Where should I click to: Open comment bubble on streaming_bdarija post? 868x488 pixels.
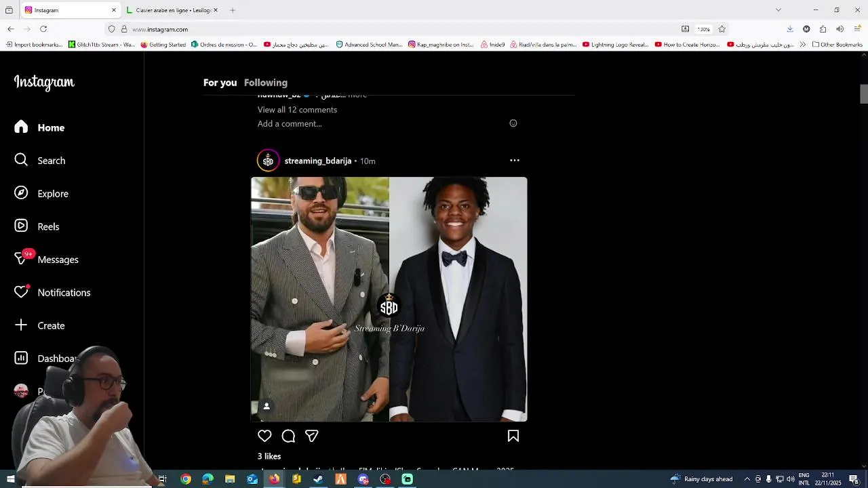click(x=288, y=436)
